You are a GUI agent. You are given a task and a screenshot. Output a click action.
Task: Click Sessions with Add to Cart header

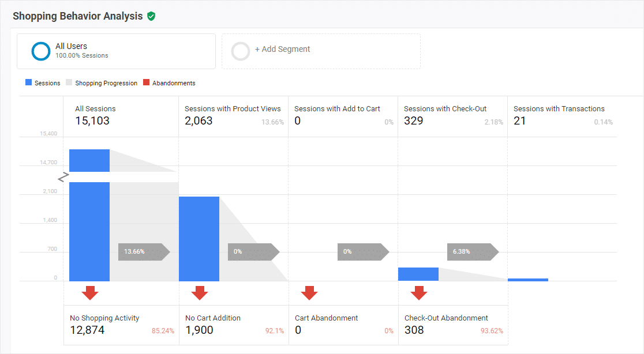click(337, 109)
